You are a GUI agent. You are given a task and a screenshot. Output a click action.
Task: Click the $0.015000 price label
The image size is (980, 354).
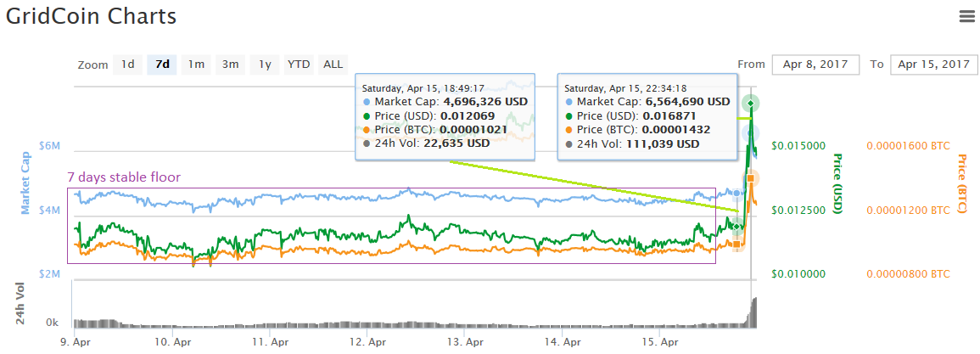click(x=798, y=146)
